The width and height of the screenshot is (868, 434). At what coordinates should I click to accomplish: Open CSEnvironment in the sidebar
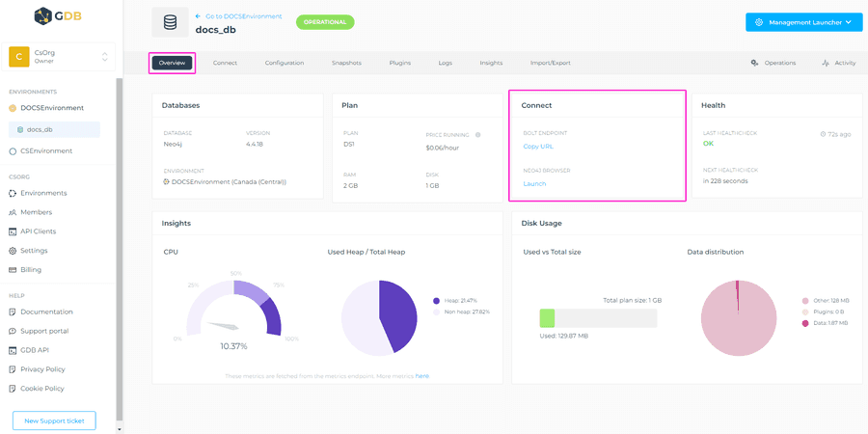click(46, 150)
